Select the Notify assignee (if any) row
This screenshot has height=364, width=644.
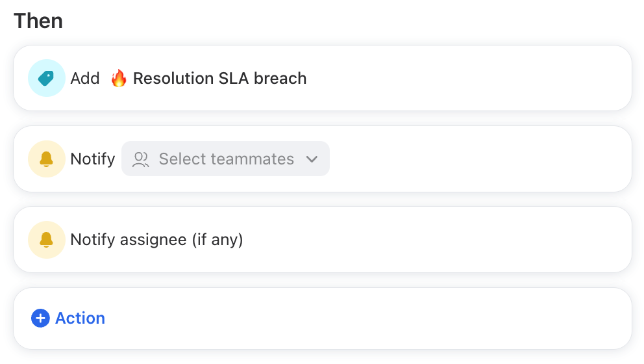[323, 240]
